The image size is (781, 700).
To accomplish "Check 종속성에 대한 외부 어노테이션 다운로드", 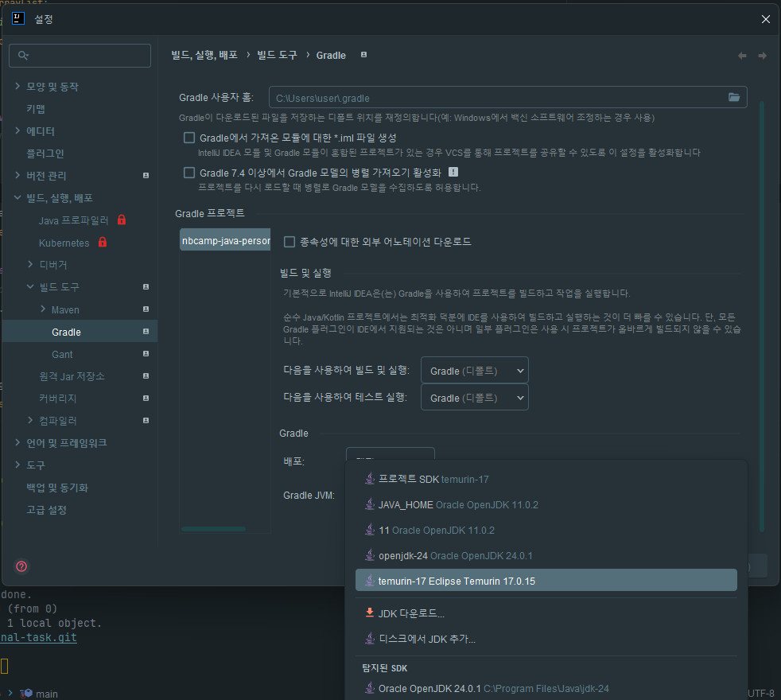I will pyautogui.click(x=289, y=242).
